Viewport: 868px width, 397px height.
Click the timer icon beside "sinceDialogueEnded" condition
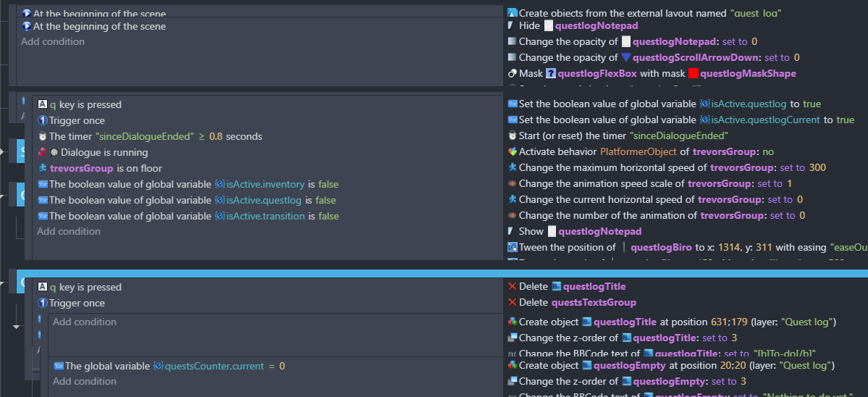pyautogui.click(x=43, y=137)
